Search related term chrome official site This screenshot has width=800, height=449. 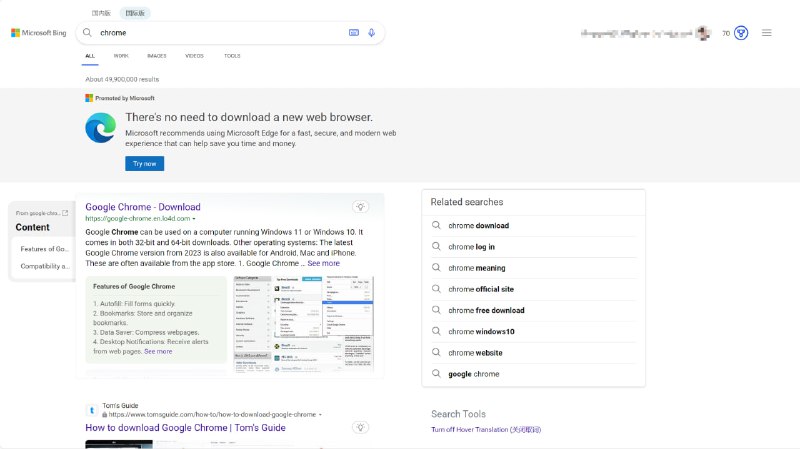pos(481,289)
